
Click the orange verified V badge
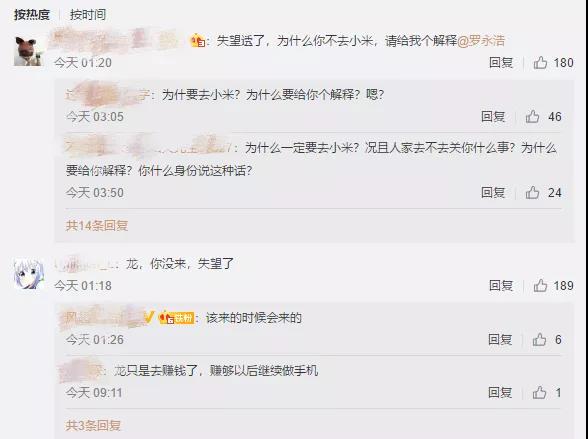pyautogui.click(x=149, y=318)
